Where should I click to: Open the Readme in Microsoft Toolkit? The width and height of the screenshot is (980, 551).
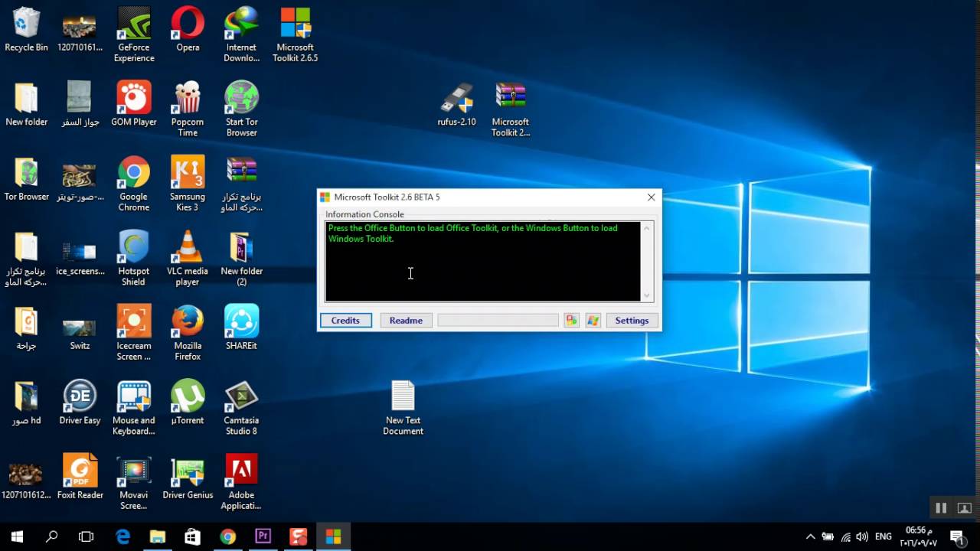tap(406, 321)
